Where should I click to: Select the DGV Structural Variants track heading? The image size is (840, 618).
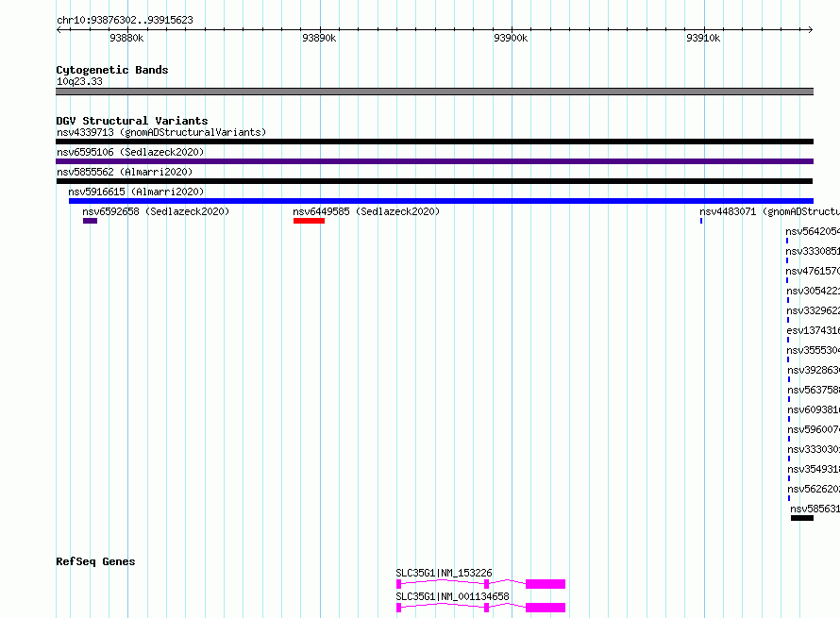click(x=132, y=121)
